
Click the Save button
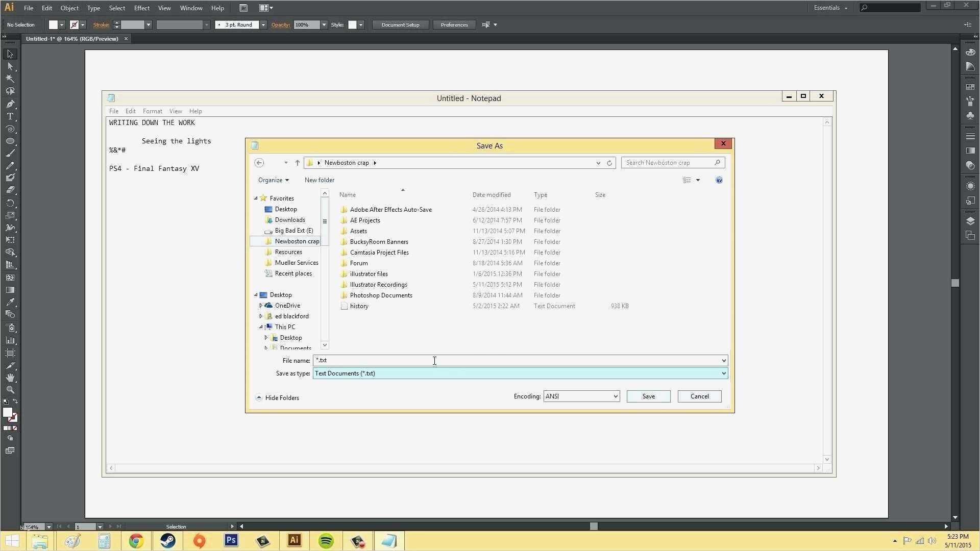(648, 396)
